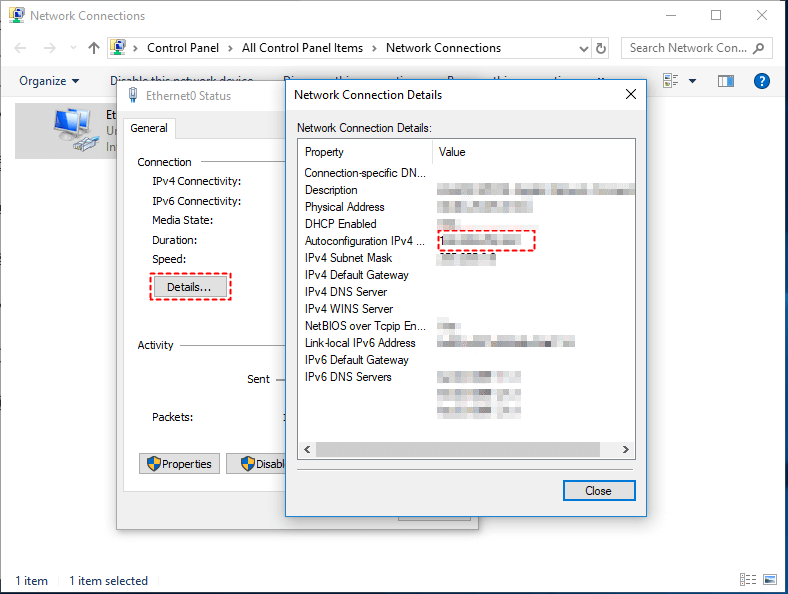Open the Organize dropdown menu
This screenshot has height=594, width=788.
(49, 81)
